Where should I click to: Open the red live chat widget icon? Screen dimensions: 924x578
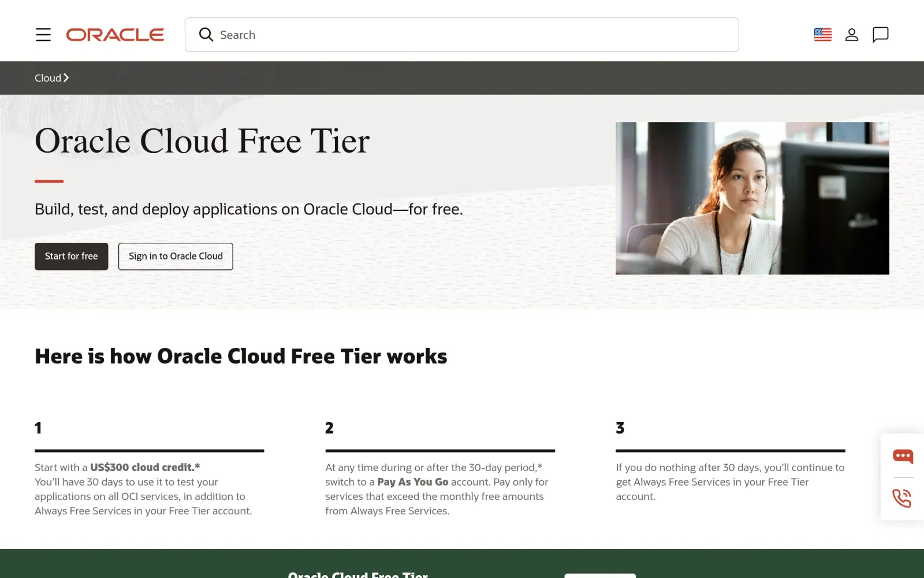coord(903,457)
